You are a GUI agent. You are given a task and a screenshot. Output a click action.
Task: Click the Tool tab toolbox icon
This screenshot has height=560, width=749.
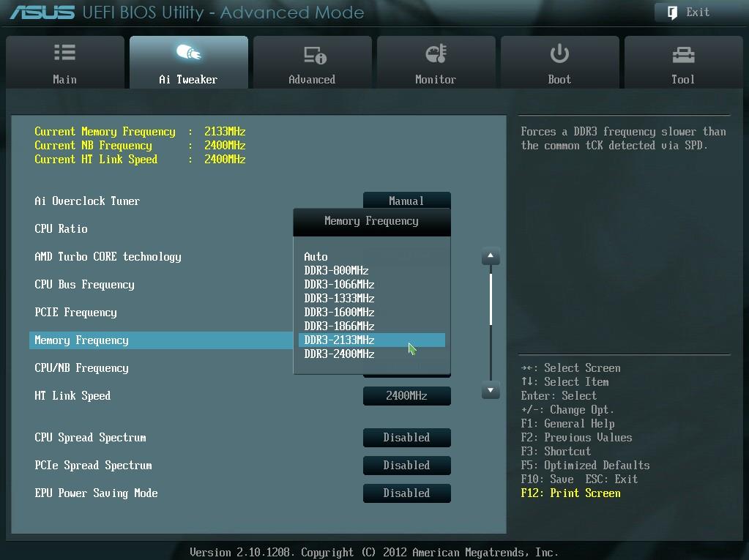point(684,55)
